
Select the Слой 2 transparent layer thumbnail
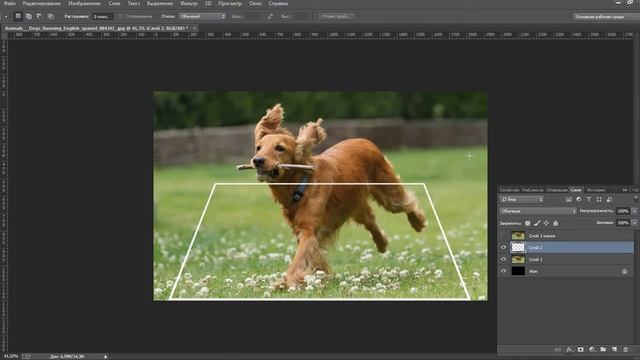pyautogui.click(x=518, y=247)
